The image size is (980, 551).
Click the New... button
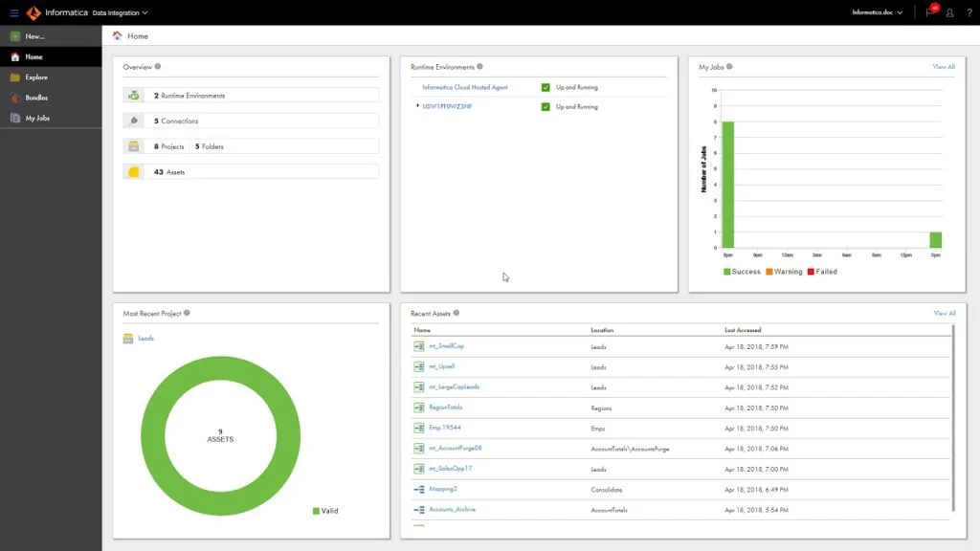[34, 36]
